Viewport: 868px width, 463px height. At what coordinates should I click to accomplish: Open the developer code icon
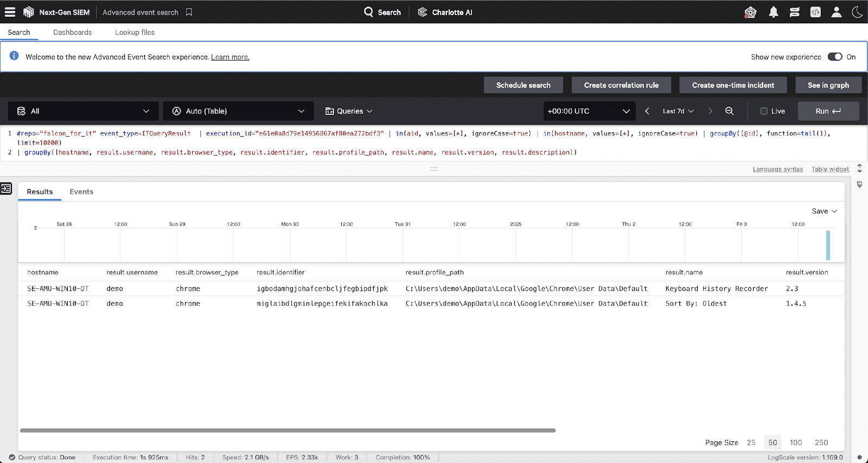click(815, 12)
